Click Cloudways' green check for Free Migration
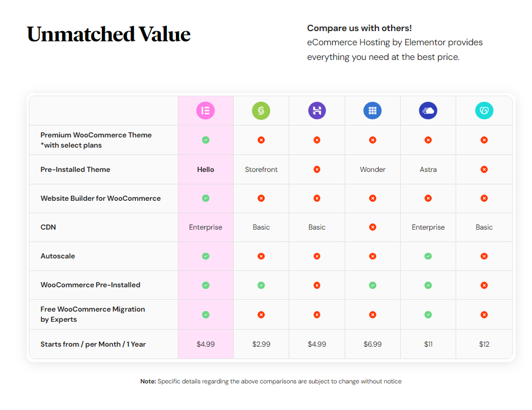 (428, 314)
